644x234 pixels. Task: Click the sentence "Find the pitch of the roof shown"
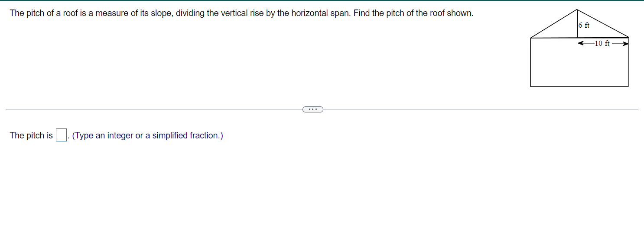pos(413,13)
